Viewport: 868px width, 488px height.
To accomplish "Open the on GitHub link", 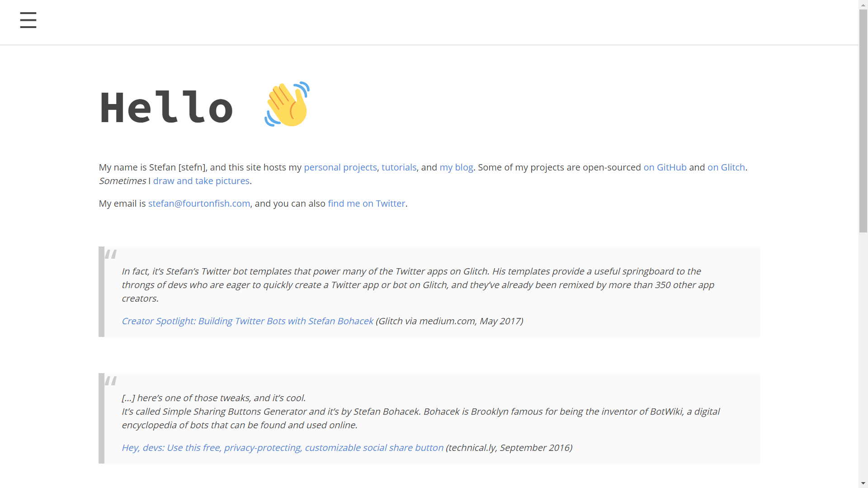I will [x=665, y=167].
